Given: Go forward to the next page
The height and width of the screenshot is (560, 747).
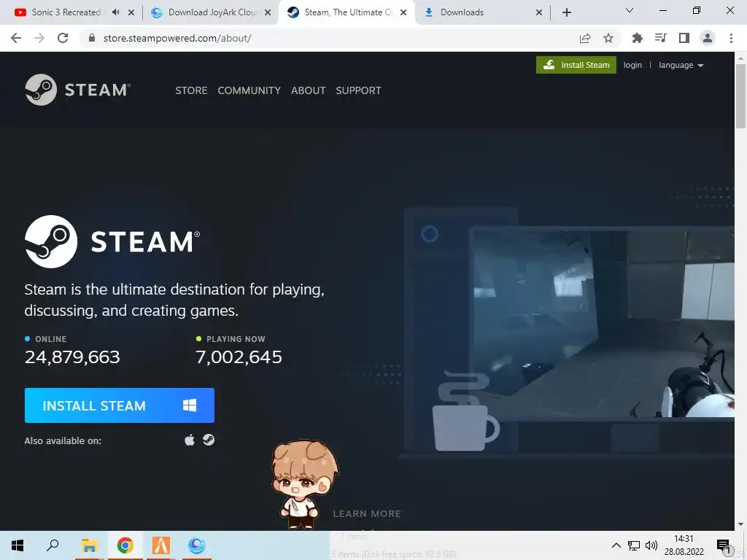Looking at the screenshot, I should point(39,38).
